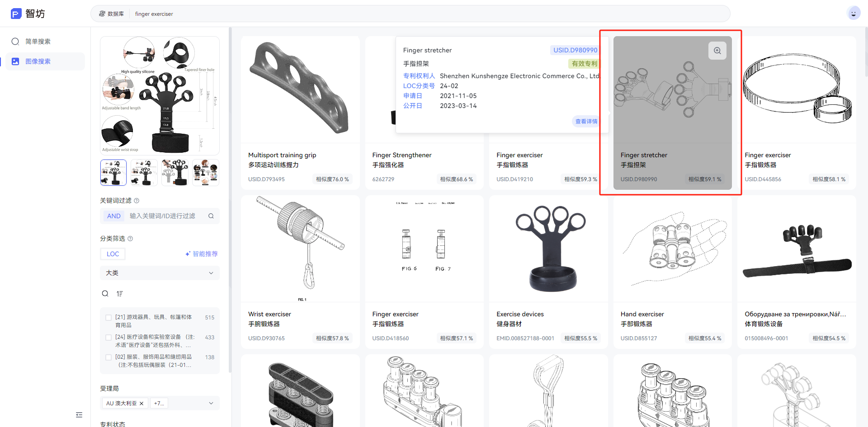This screenshot has height=427, width=868.
Task: Click design ID 015008496-0001
Action: [x=766, y=338]
